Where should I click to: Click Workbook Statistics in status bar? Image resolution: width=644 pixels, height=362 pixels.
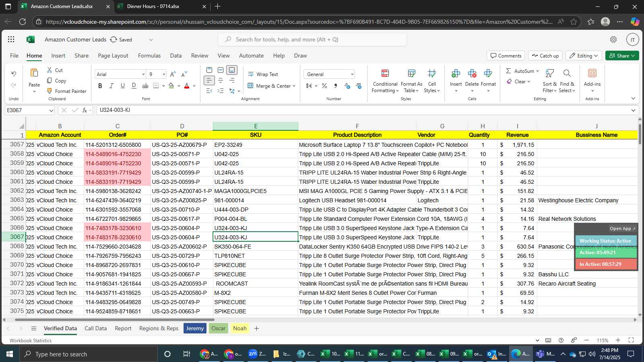31,340
